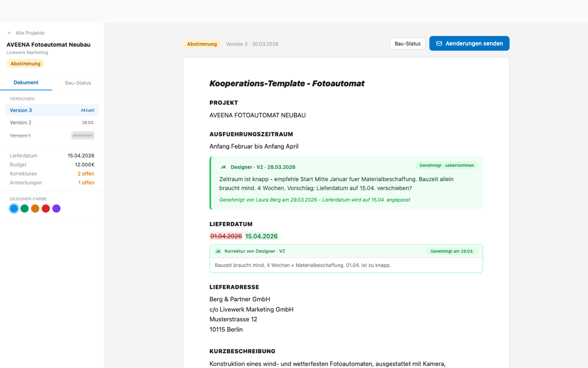Viewport: 588px width, 368px height.
Task: Click the back arrow beside Alle Projekte
Action: pos(9,33)
